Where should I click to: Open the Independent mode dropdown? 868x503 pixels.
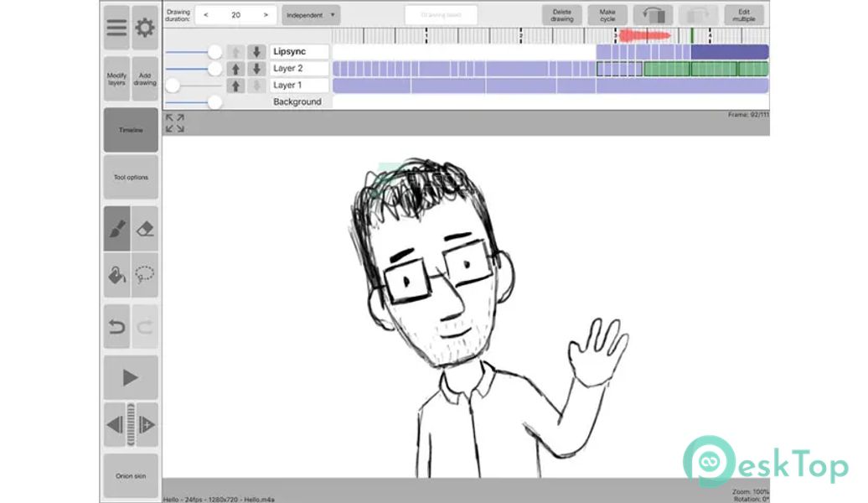click(311, 15)
